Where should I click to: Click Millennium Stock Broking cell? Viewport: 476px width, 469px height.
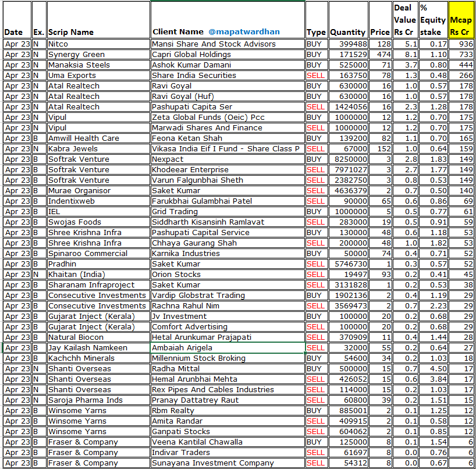coord(228,358)
